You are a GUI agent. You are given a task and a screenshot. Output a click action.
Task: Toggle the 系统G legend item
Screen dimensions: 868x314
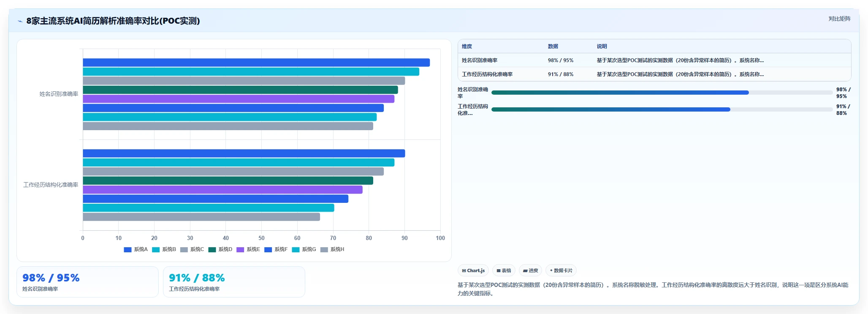pyautogui.click(x=304, y=249)
